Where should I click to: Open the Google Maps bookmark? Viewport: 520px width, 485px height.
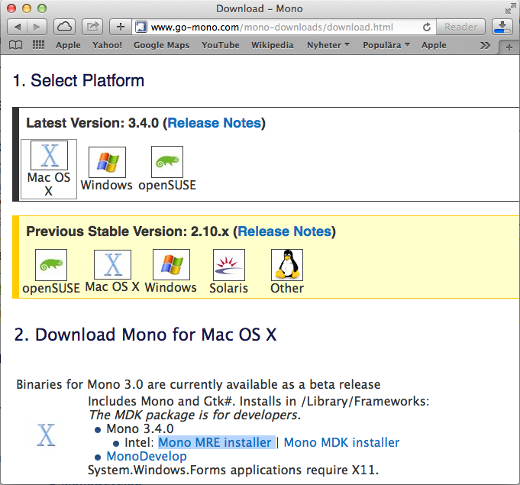point(161,45)
